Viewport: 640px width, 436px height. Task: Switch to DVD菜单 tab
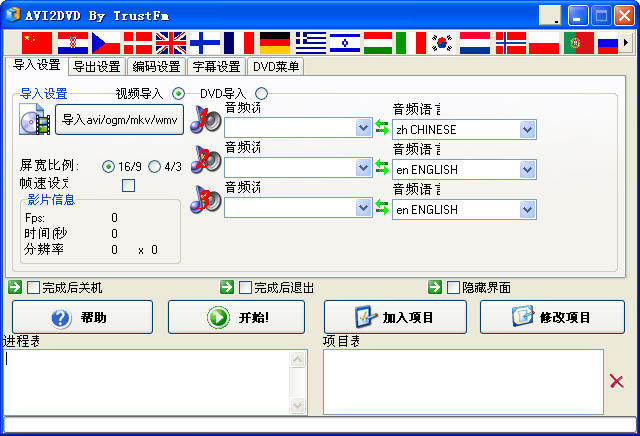276,67
